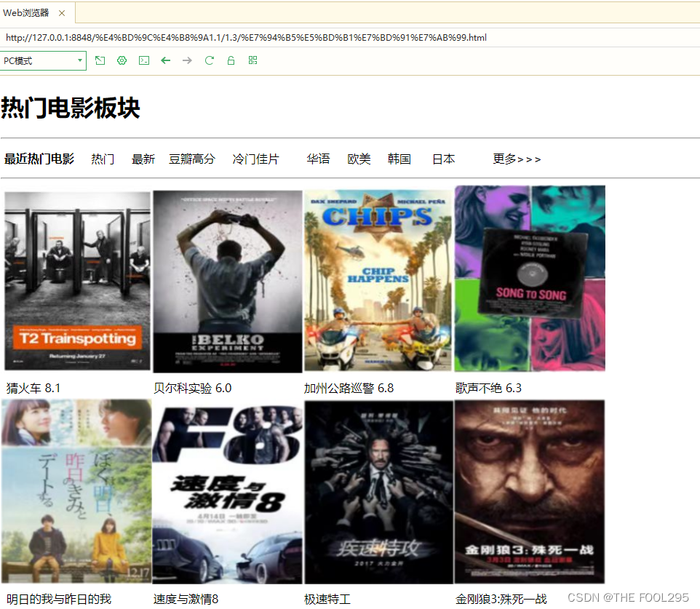Click the 金刚狼3:殊死一战 caption

tap(501, 600)
